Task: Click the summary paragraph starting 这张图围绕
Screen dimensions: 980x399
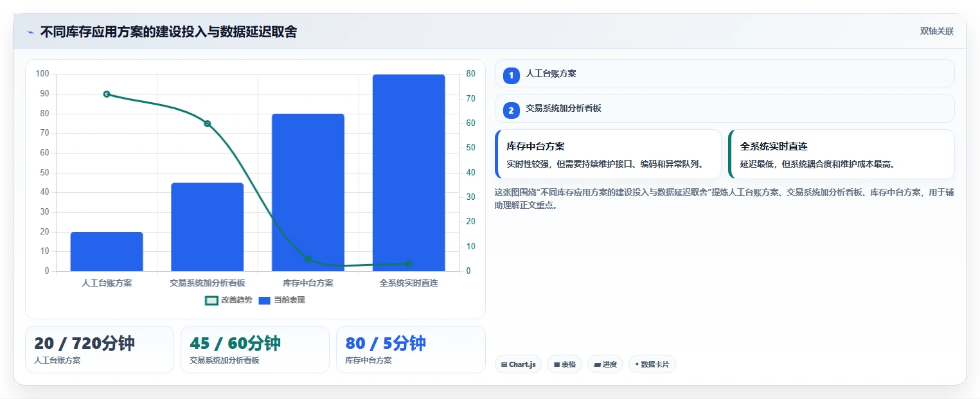Action: click(x=724, y=199)
